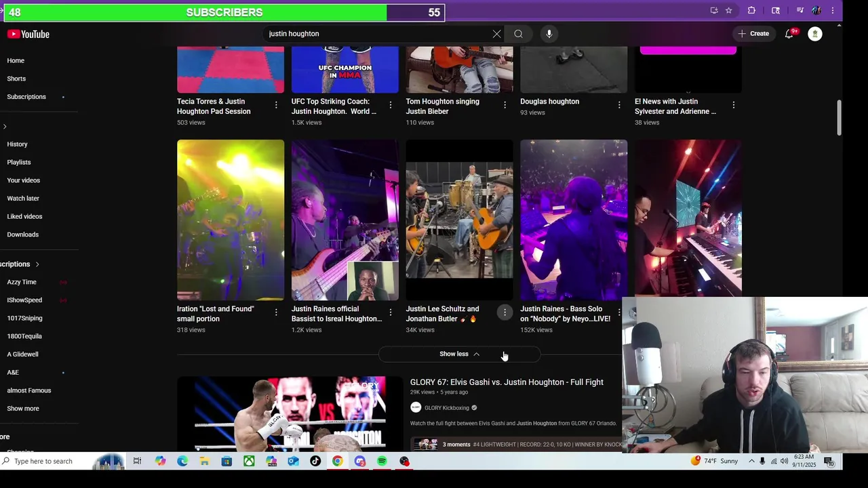The image size is (868, 488).
Task: Expand the subscriptions list with Show more
Action: tap(23, 409)
